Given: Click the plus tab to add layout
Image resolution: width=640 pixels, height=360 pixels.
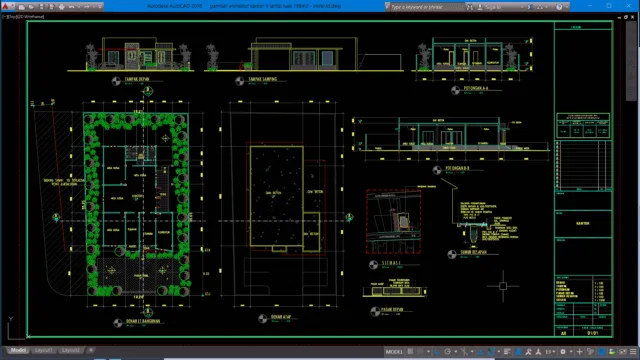Looking at the screenshot, I should click(x=91, y=350).
